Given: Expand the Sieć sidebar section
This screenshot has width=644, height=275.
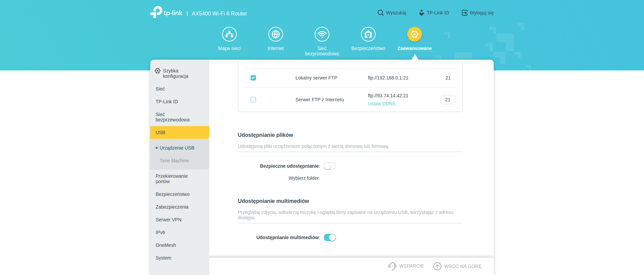Looking at the screenshot, I should [160, 89].
